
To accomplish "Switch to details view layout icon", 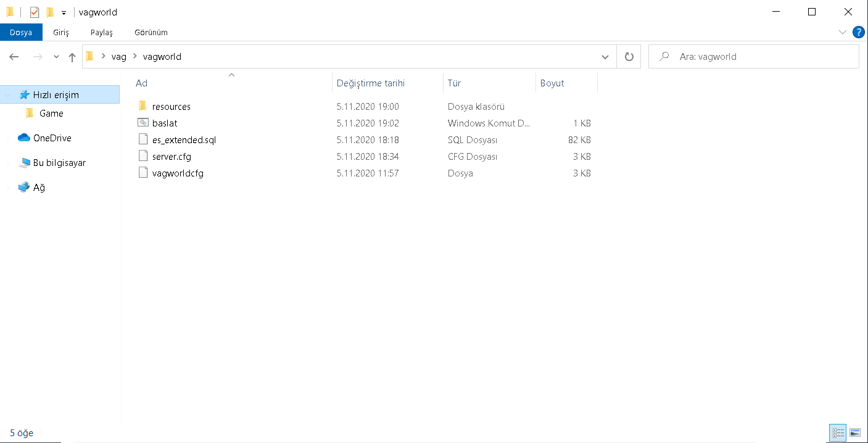I will point(838,433).
